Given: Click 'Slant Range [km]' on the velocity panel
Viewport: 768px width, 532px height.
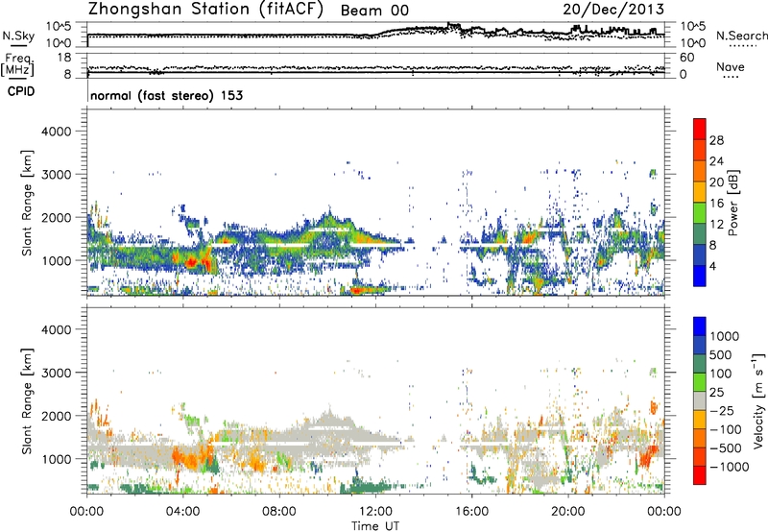Looking at the screenshot, I should tap(27, 400).
